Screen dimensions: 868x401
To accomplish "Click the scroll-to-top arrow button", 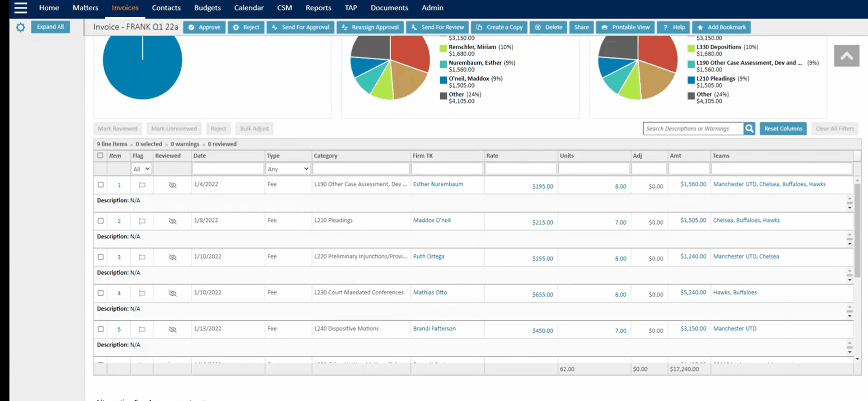I will [x=846, y=56].
